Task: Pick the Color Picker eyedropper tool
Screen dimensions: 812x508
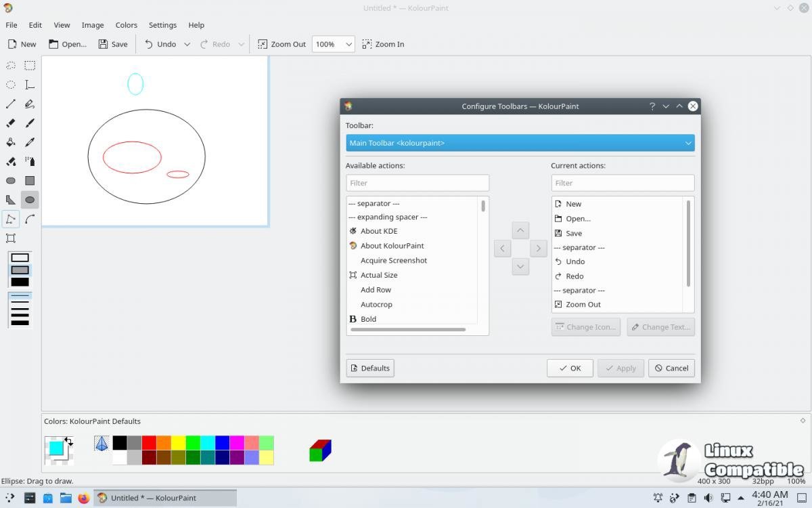Action: 30,142
